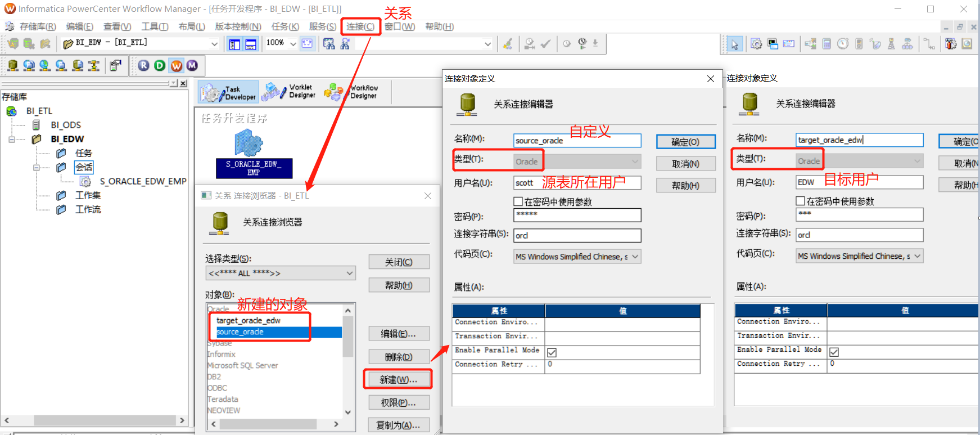
Task: Select BI_ODS in repository tree
Action: click(x=65, y=125)
